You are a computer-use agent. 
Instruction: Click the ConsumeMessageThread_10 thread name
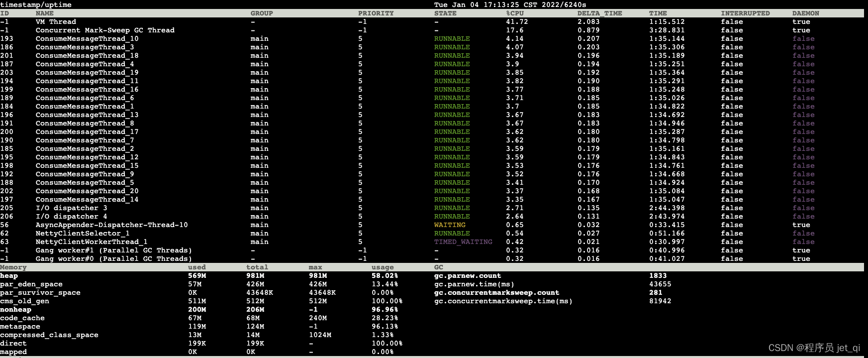(87, 39)
